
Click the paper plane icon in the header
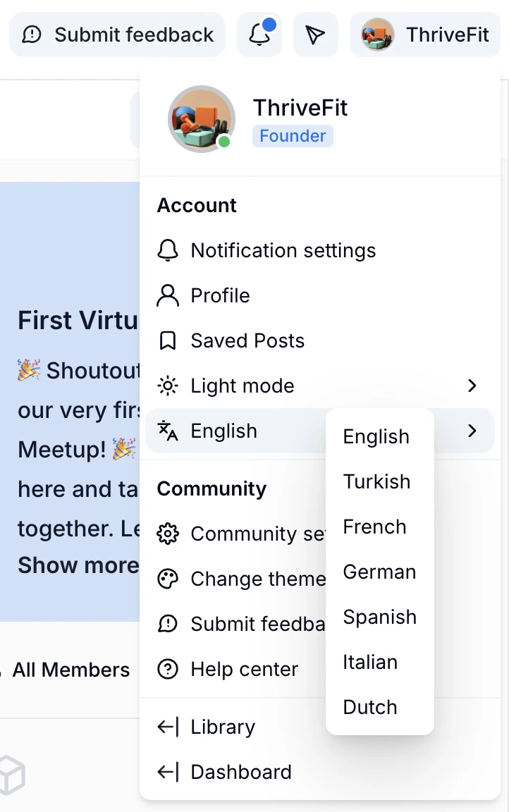pos(316,34)
